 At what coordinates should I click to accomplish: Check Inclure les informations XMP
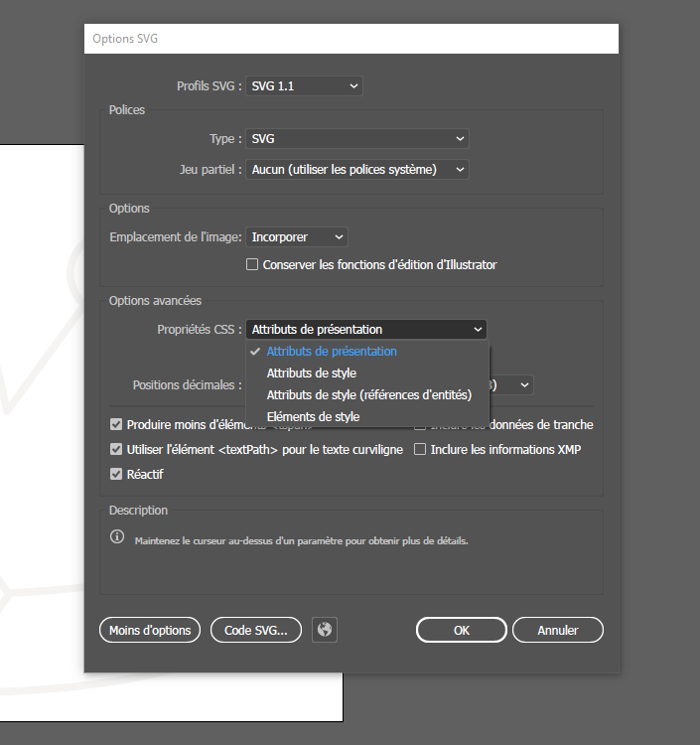click(x=420, y=450)
